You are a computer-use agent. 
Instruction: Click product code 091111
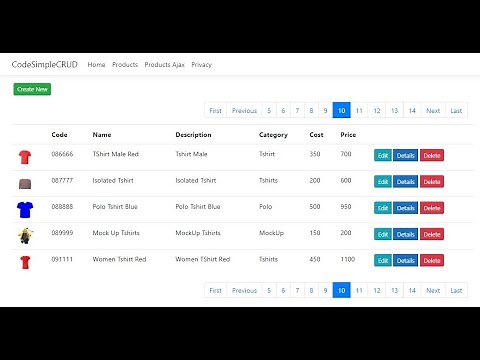coord(62,259)
